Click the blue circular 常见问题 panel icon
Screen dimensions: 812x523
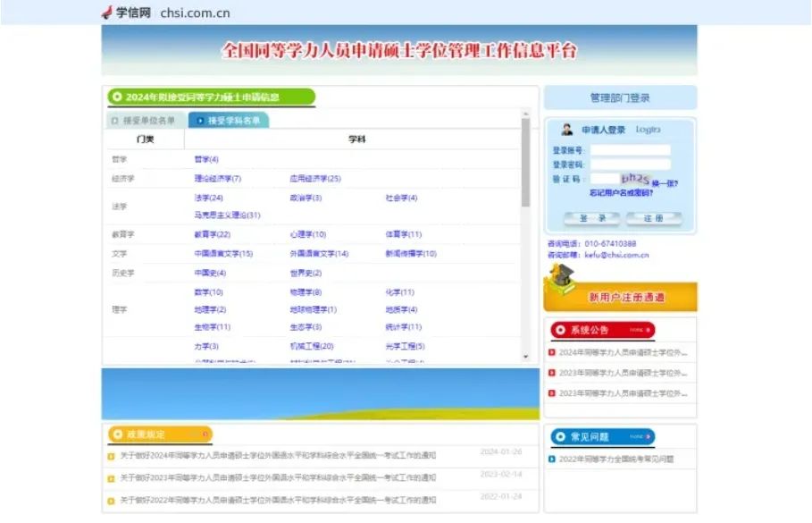[x=563, y=435]
